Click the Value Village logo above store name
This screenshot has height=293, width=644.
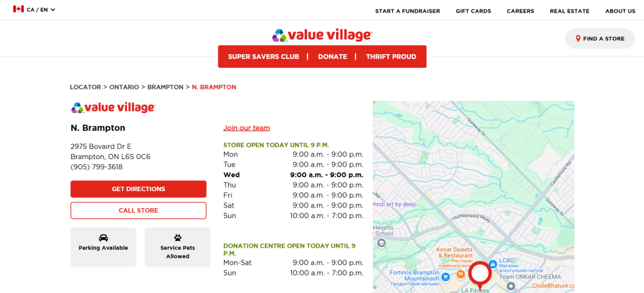click(113, 108)
